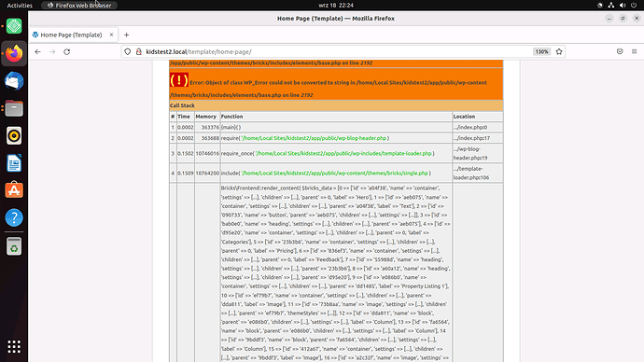Viewport: 644px width, 362px height.
Task: Save page to Pocket
Action: click(620, 51)
